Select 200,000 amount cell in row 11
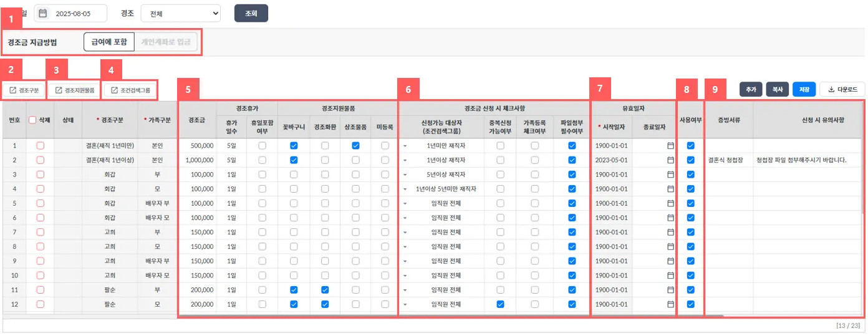This screenshot has width=868, height=336. click(x=198, y=290)
